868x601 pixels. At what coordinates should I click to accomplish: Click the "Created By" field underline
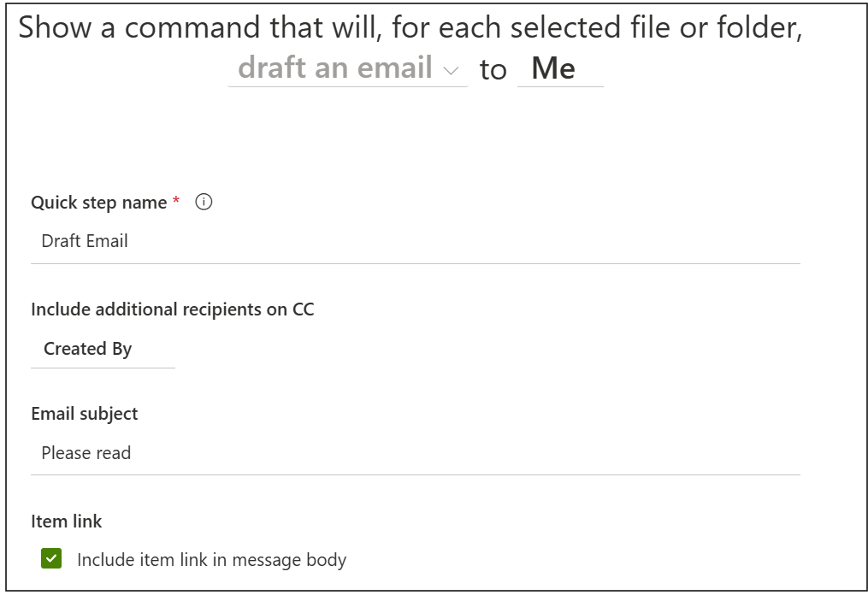[103, 366]
